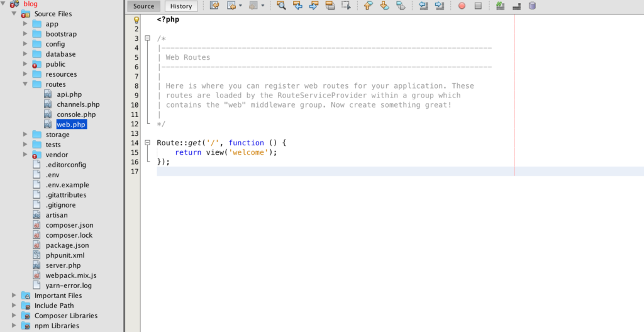Switch to the History tab

[181, 6]
